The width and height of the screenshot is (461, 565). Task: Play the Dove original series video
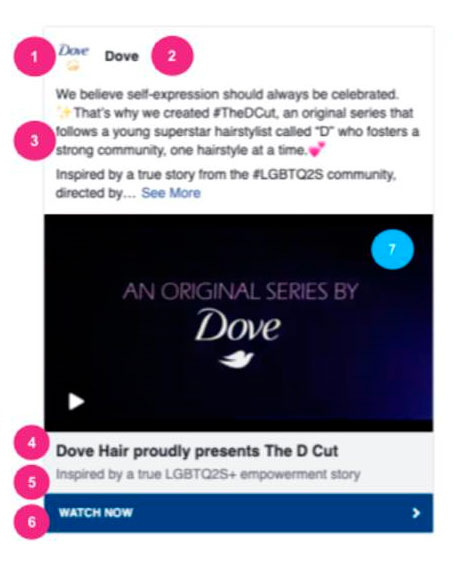[x=76, y=401]
